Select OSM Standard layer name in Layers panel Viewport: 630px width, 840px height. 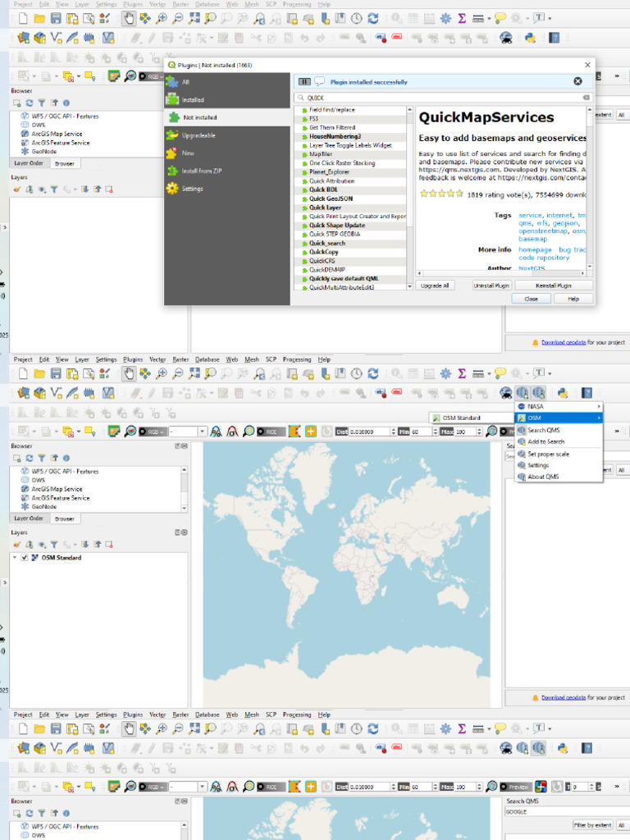point(61,558)
